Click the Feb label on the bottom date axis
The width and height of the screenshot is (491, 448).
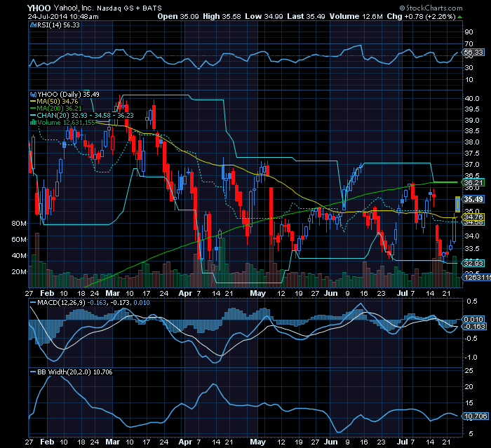(47, 442)
